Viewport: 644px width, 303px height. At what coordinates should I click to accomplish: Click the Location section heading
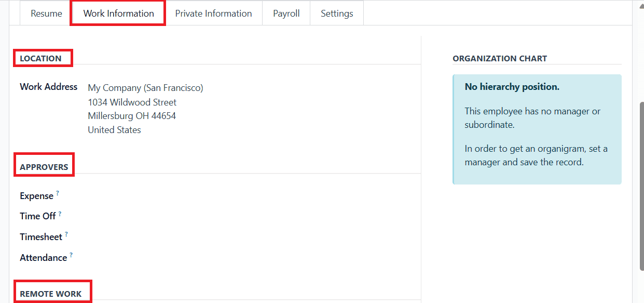[40, 59]
